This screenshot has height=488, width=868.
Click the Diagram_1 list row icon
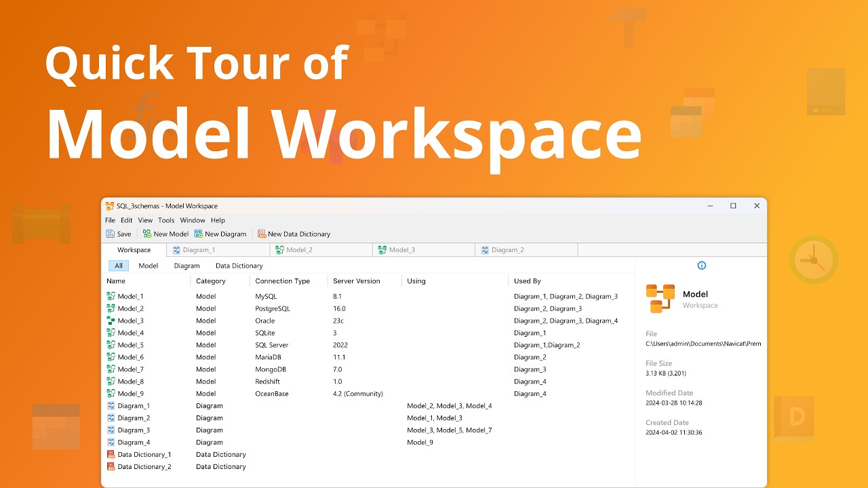pyautogui.click(x=111, y=406)
